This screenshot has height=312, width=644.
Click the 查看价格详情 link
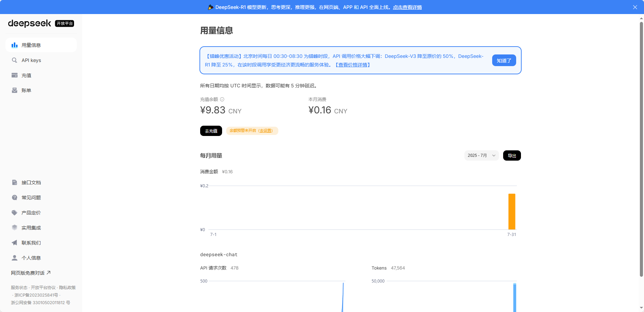353,65
